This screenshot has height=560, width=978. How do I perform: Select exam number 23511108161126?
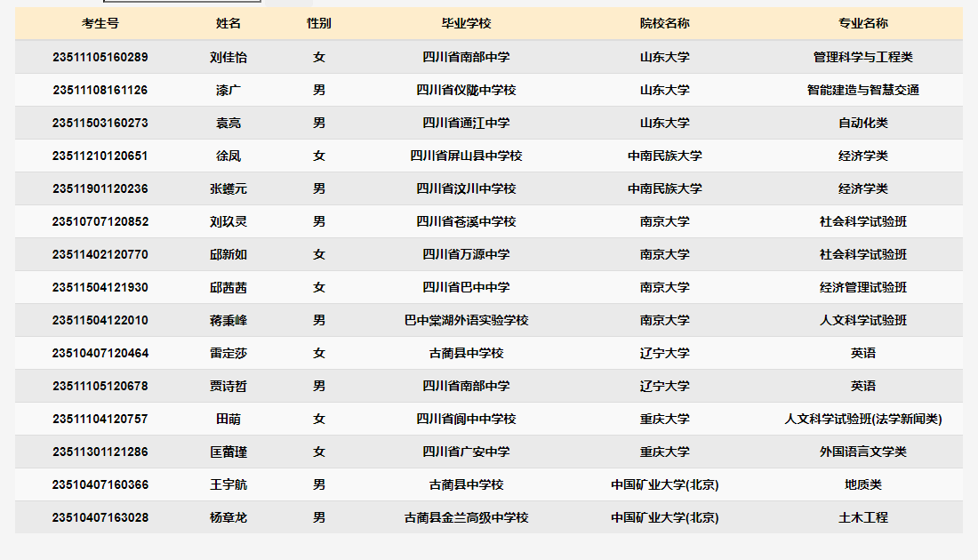click(100, 91)
